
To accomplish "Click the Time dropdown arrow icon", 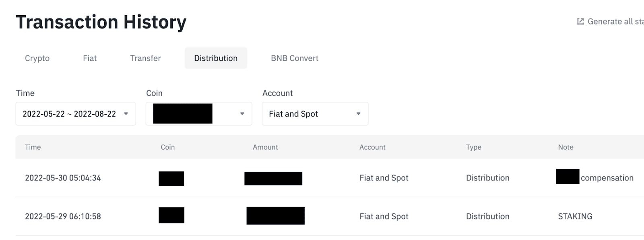I will 126,114.
